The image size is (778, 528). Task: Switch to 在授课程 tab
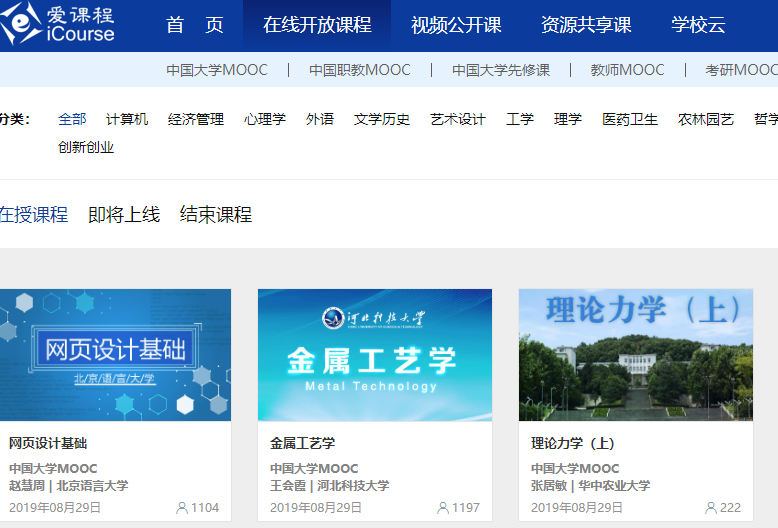point(34,215)
